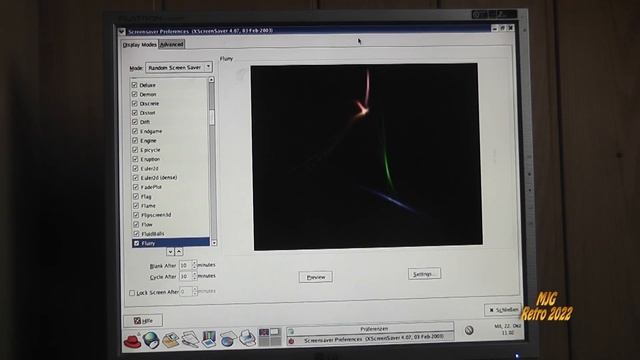640x360 pixels.
Task: Open the Mode dropdown
Action: pos(178,67)
